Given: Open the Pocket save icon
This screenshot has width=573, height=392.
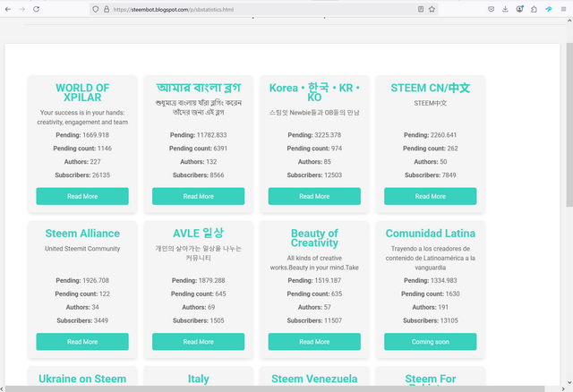Looking at the screenshot, I should point(492,9).
